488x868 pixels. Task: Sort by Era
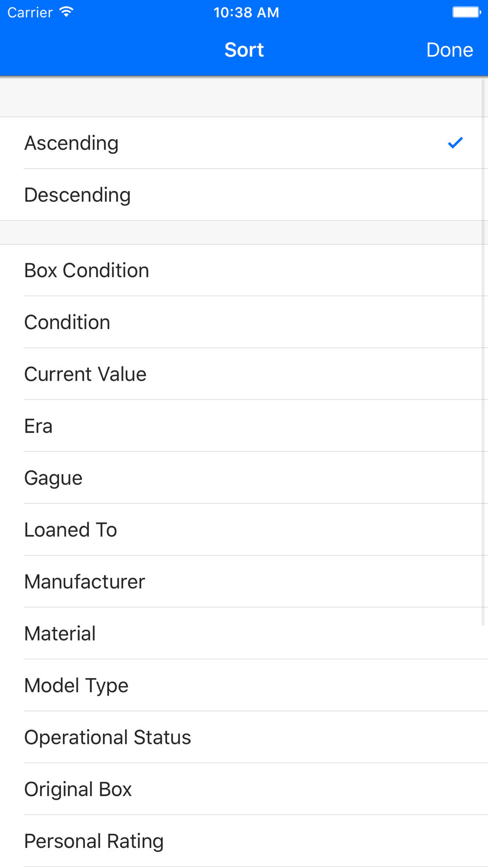[x=244, y=426]
